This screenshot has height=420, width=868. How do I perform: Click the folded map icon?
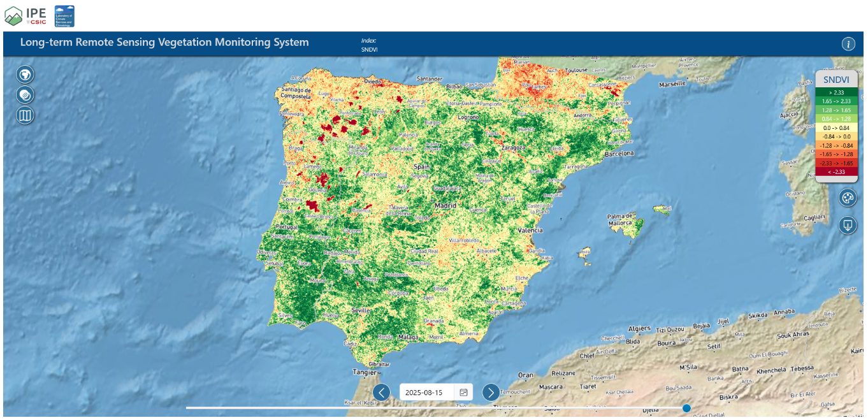(x=25, y=115)
